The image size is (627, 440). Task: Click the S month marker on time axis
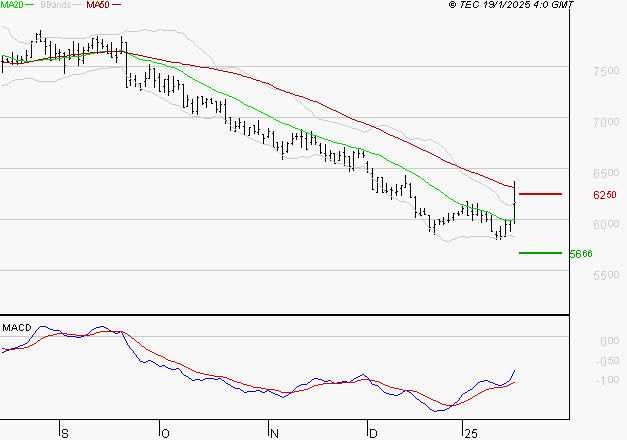65,433
